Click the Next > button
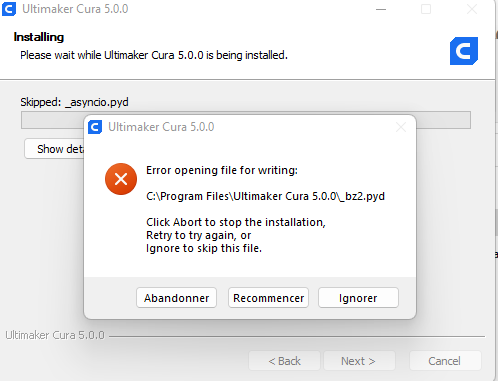 (x=359, y=361)
